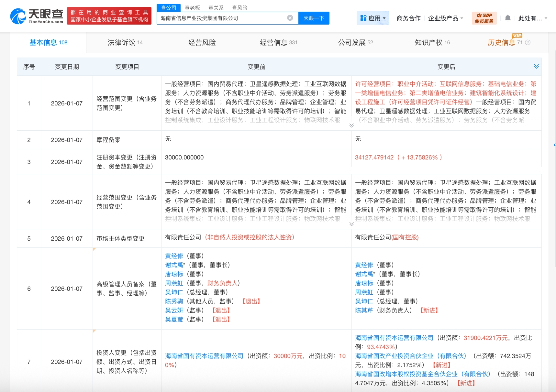Switch to the 法律诉讼 tab
The height and width of the screenshot is (392, 556).
pyautogui.click(x=125, y=42)
